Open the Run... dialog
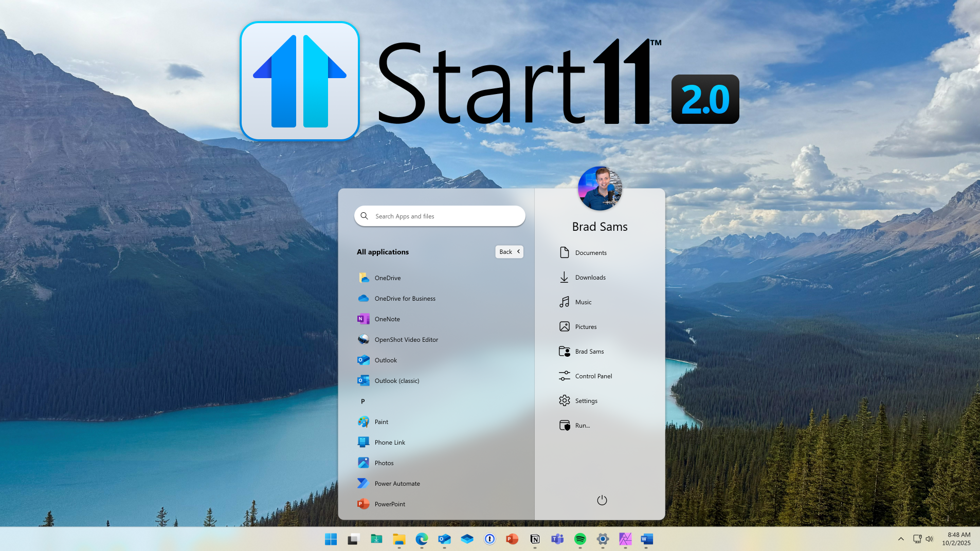Image resolution: width=980 pixels, height=551 pixels. point(582,426)
